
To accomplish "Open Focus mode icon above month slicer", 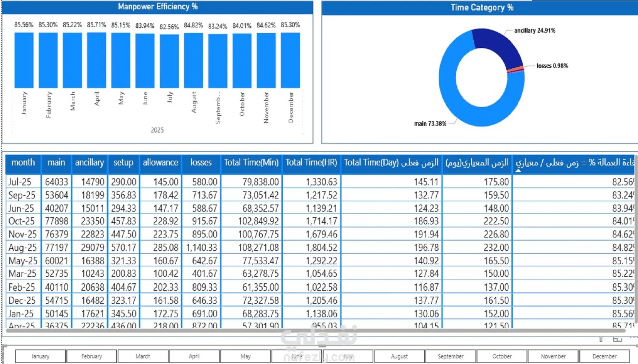I will 618,339.
